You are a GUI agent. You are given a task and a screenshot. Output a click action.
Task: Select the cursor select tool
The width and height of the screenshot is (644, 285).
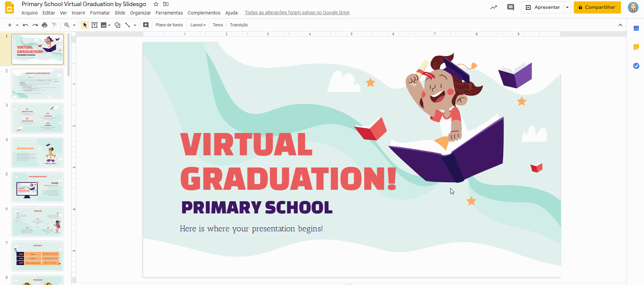(x=85, y=25)
